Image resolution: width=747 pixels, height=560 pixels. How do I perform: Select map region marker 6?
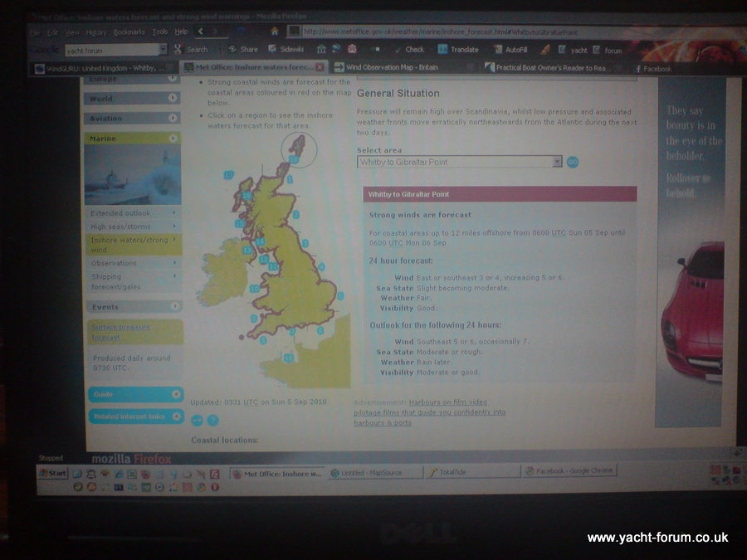point(320,330)
